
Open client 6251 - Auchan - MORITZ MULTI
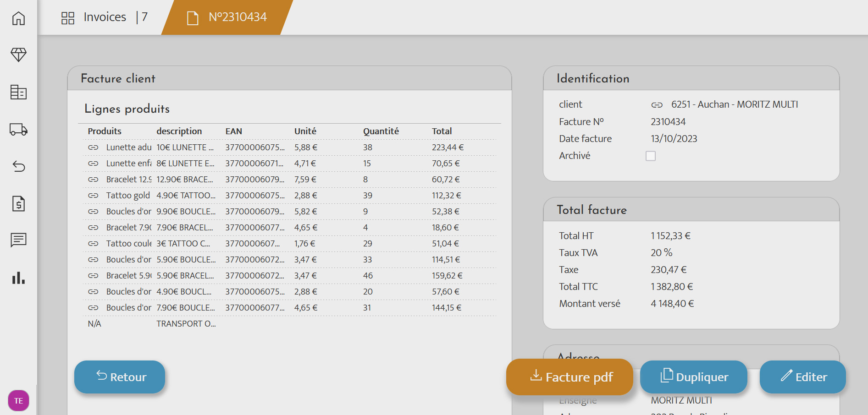tap(734, 104)
